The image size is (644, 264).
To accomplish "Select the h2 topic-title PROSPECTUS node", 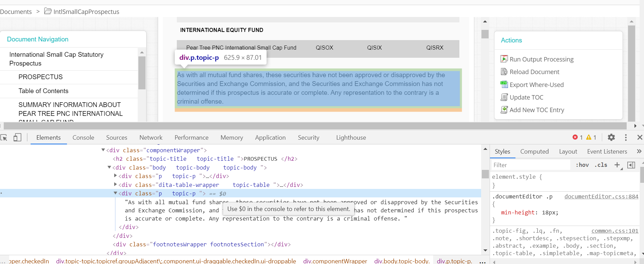I will click(x=205, y=159).
